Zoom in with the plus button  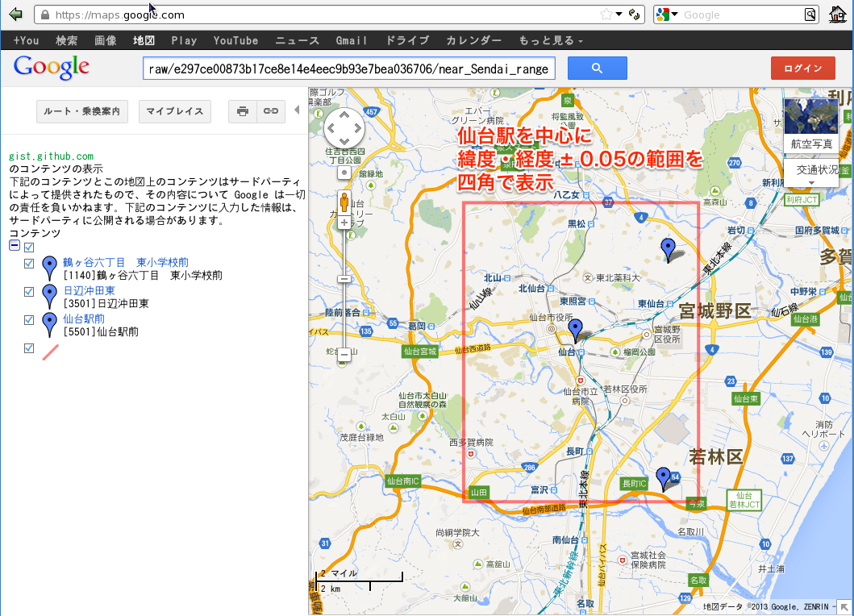(344, 223)
